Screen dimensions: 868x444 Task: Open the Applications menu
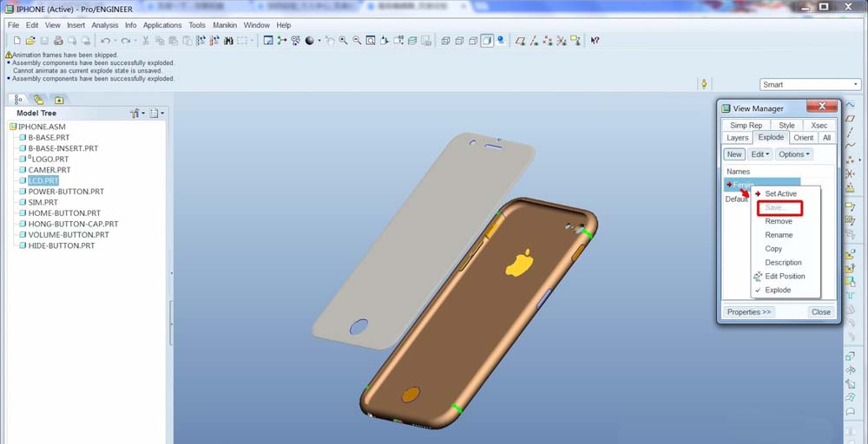click(x=162, y=25)
